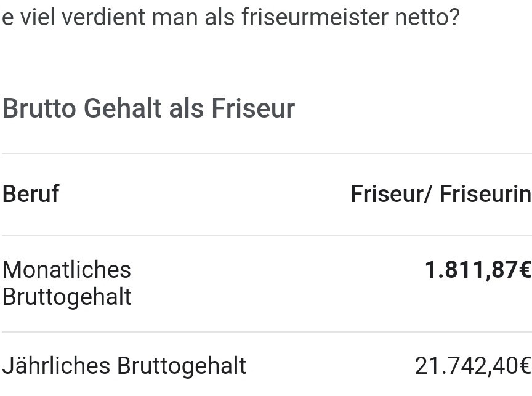Select the 'Jährliches Bruttogehalt' row label

[124, 366]
